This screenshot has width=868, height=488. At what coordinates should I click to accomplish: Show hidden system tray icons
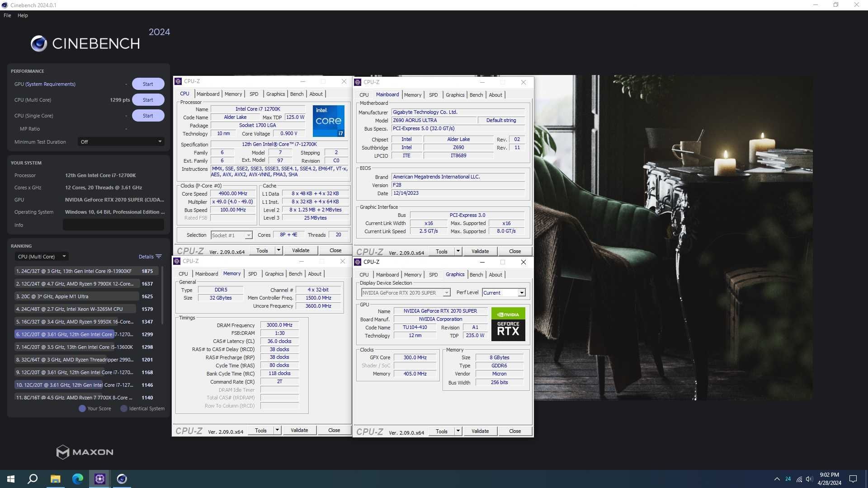point(777,479)
